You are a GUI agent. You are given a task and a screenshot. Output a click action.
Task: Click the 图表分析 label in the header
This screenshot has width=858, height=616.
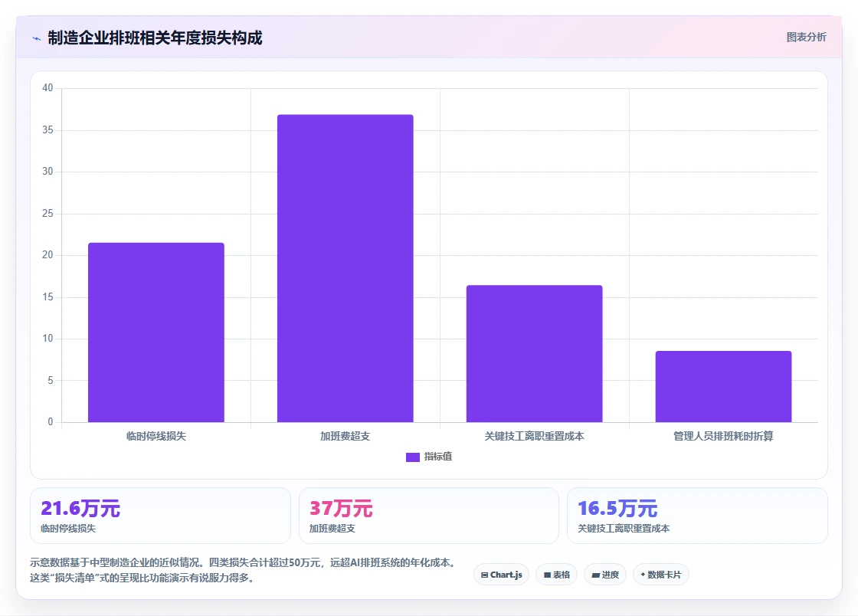click(x=806, y=38)
